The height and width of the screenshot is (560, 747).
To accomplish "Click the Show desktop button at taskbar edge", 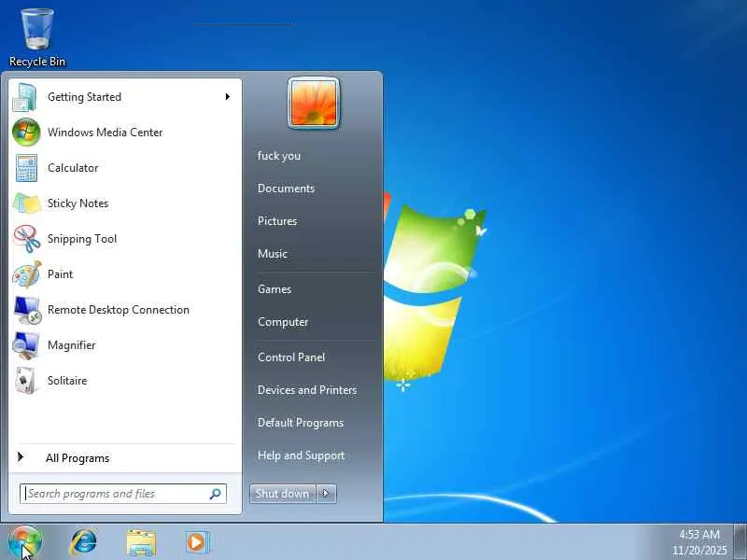I will click(x=740, y=542).
